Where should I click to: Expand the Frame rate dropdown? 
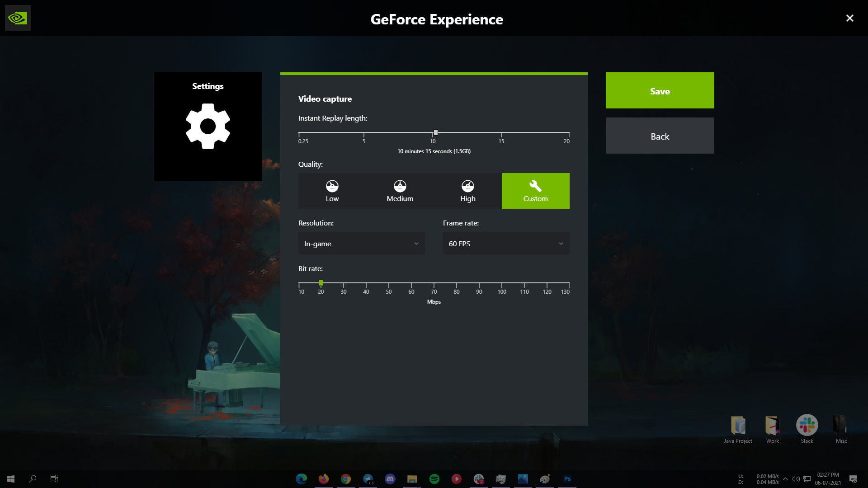click(506, 244)
